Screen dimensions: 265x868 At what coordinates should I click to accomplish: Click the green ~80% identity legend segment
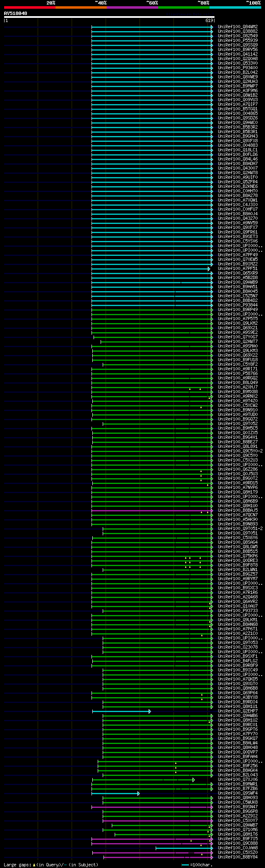(184, 7)
